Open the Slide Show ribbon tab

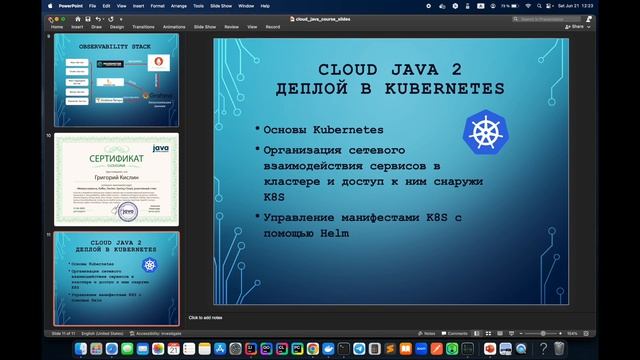205,27
